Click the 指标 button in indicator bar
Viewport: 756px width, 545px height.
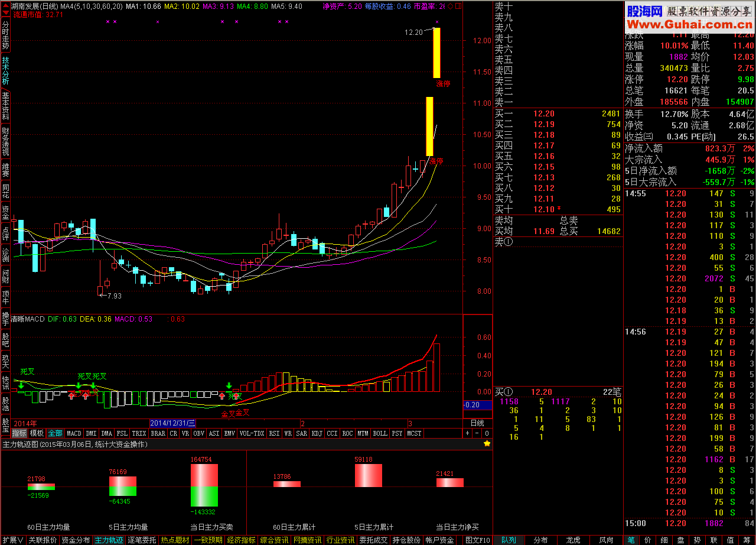(x=19, y=433)
